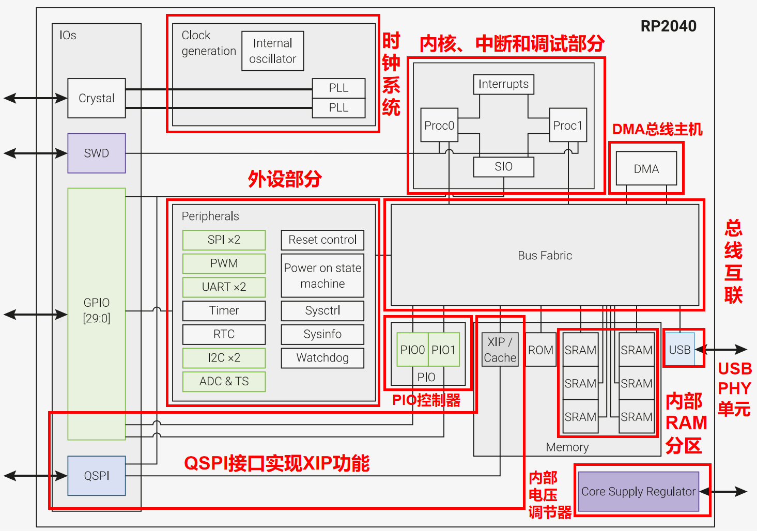Click the Watchdog peripheral box

pyautogui.click(x=323, y=358)
